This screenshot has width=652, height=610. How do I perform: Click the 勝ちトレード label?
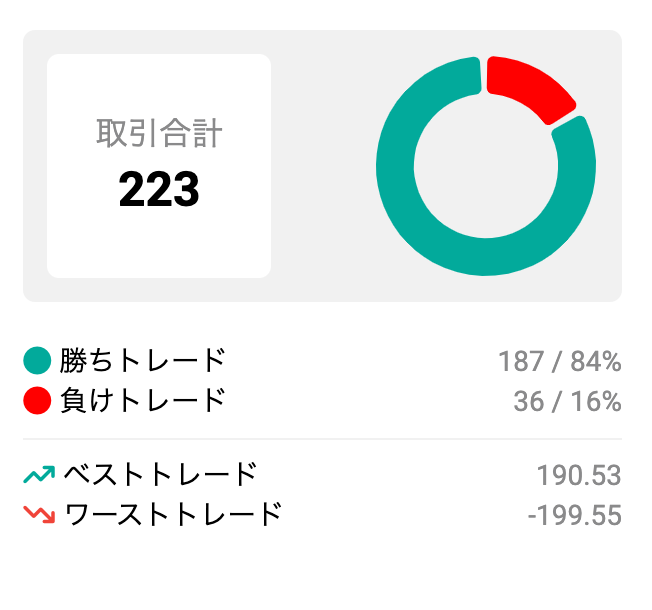[142, 360]
